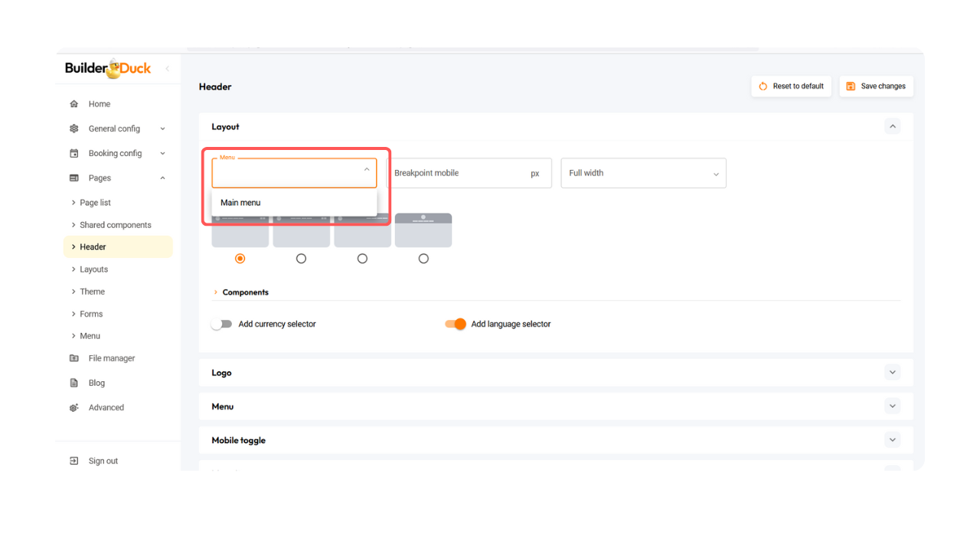Select the second header layout radio button
The image size is (980, 551).
pyautogui.click(x=301, y=259)
